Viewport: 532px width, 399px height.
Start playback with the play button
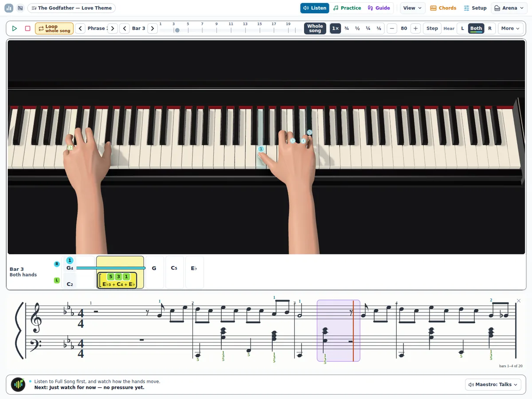tap(15, 28)
